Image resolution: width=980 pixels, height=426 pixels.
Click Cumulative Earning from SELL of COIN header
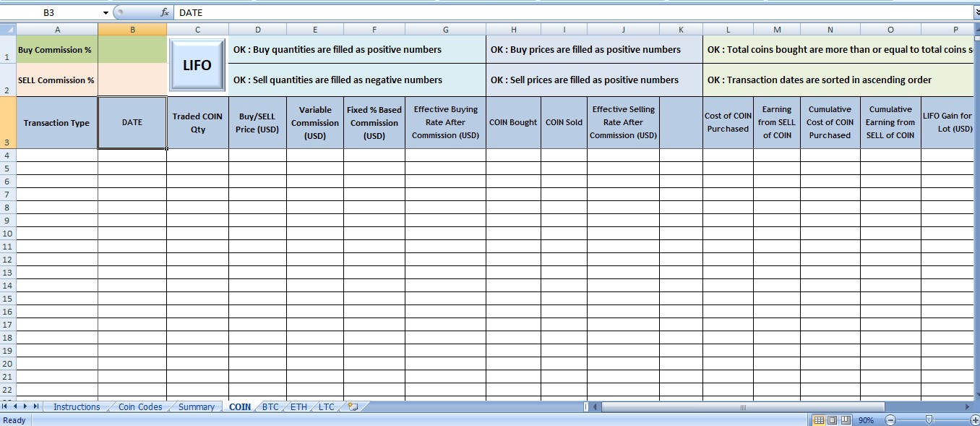point(890,122)
